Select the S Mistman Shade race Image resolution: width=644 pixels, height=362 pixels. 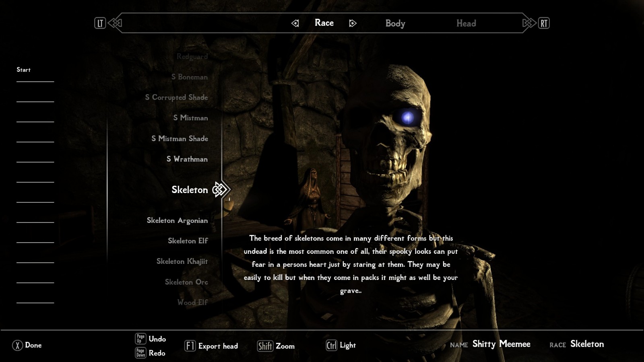[x=180, y=139]
